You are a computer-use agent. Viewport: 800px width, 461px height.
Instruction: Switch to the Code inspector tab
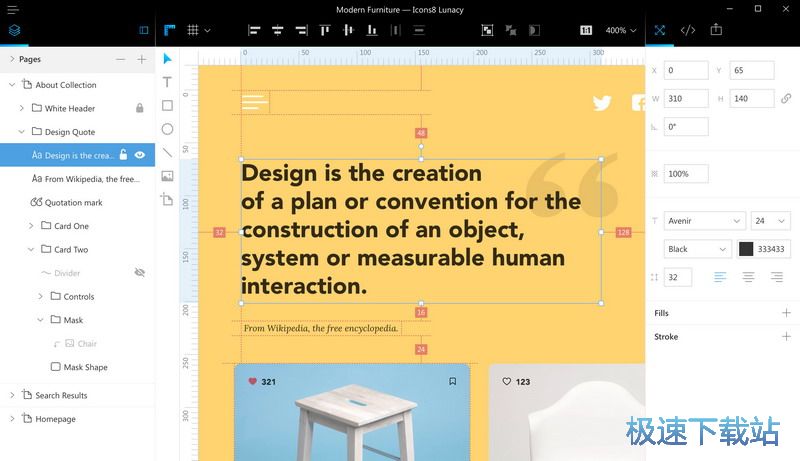[x=688, y=30]
